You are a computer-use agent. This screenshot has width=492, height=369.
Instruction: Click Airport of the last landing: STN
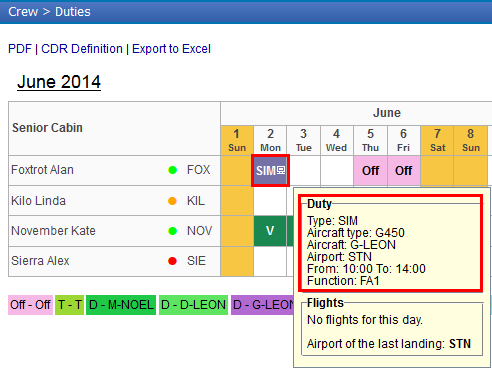point(389,344)
